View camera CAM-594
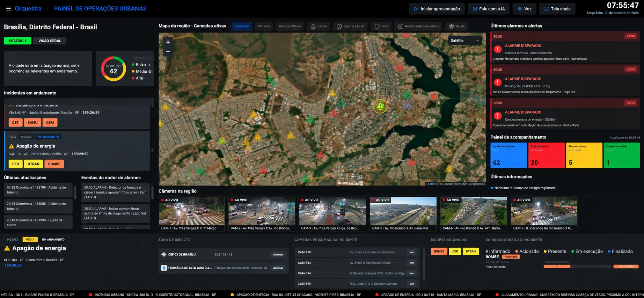Image resolution: width=644 pixels, height=298 pixels. pyautogui.click(x=412, y=273)
